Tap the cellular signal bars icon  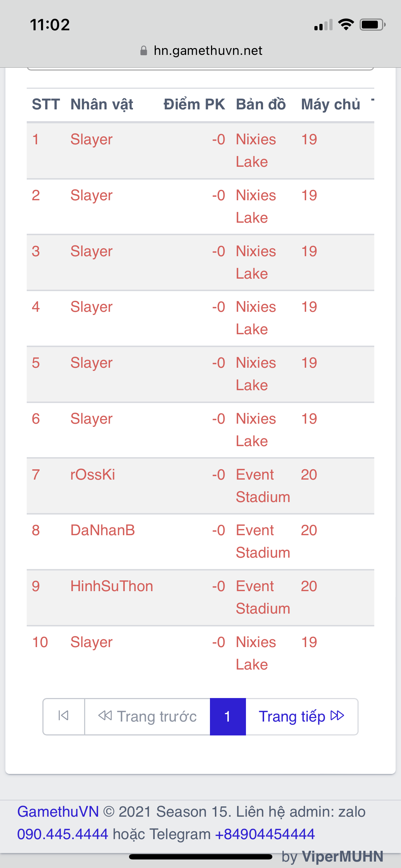(323, 25)
